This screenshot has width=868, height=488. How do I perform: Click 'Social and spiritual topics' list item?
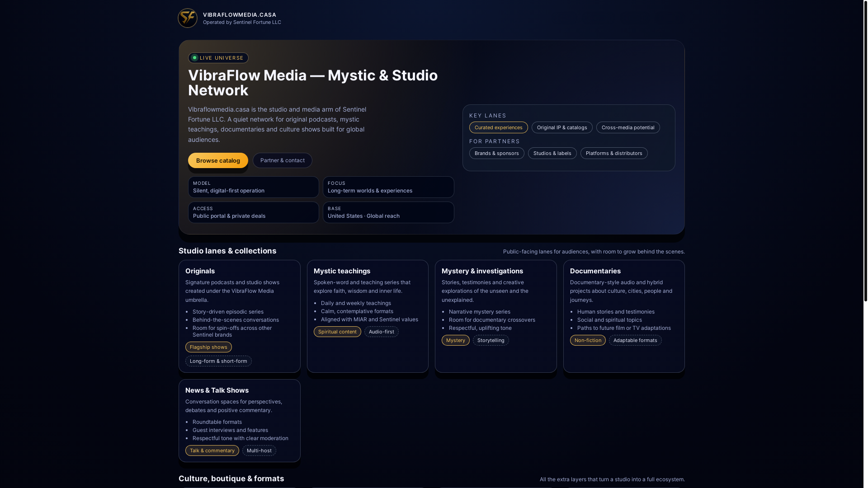(x=609, y=320)
